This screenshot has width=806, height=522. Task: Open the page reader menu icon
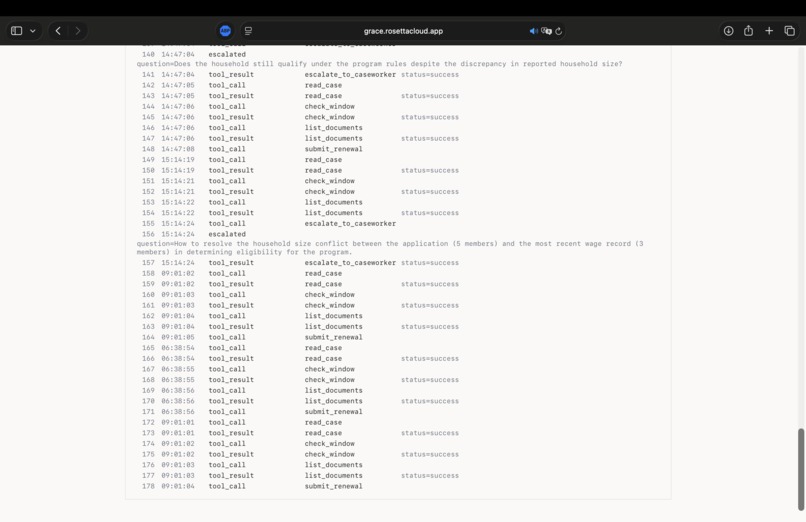[248, 31]
